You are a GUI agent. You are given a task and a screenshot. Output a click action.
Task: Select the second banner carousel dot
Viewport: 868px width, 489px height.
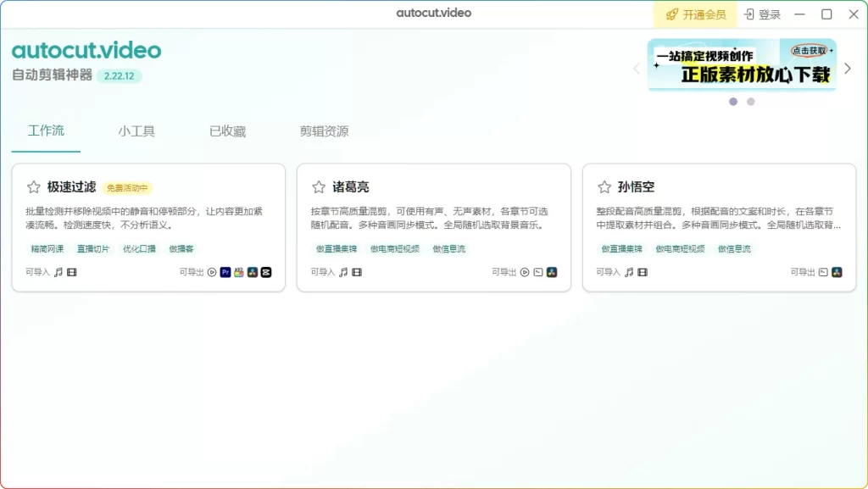pos(751,102)
